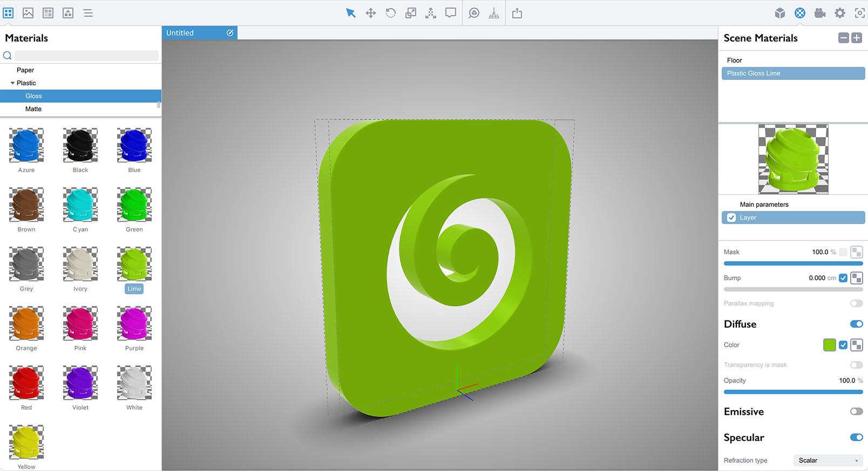Open the scene materials sphere tab
This screenshot has height=471, width=868.
pyautogui.click(x=800, y=13)
